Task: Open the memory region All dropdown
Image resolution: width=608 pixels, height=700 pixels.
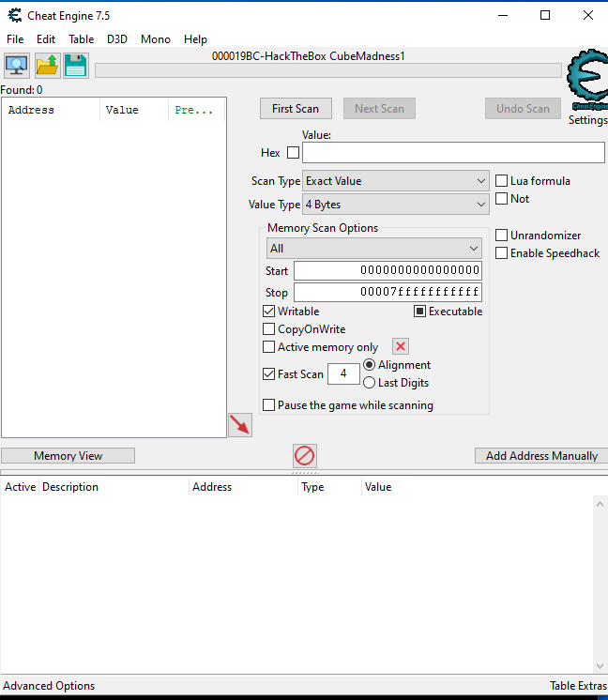Action: pos(374,249)
